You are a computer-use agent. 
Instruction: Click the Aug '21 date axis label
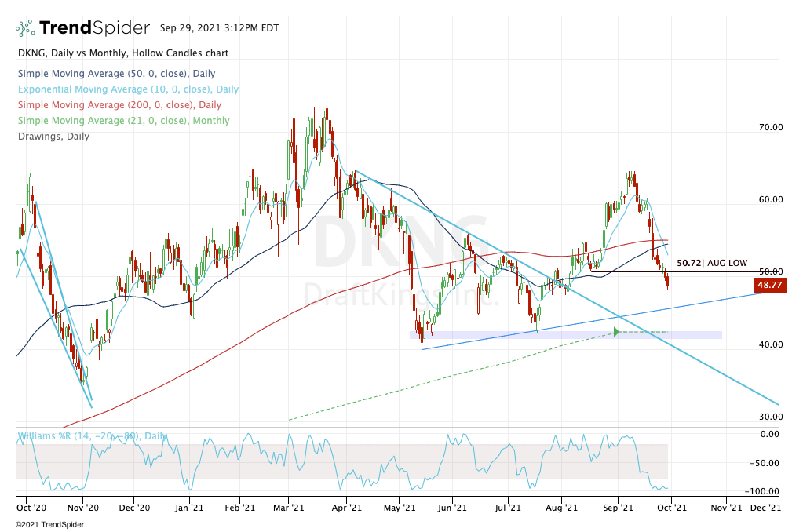(562, 508)
